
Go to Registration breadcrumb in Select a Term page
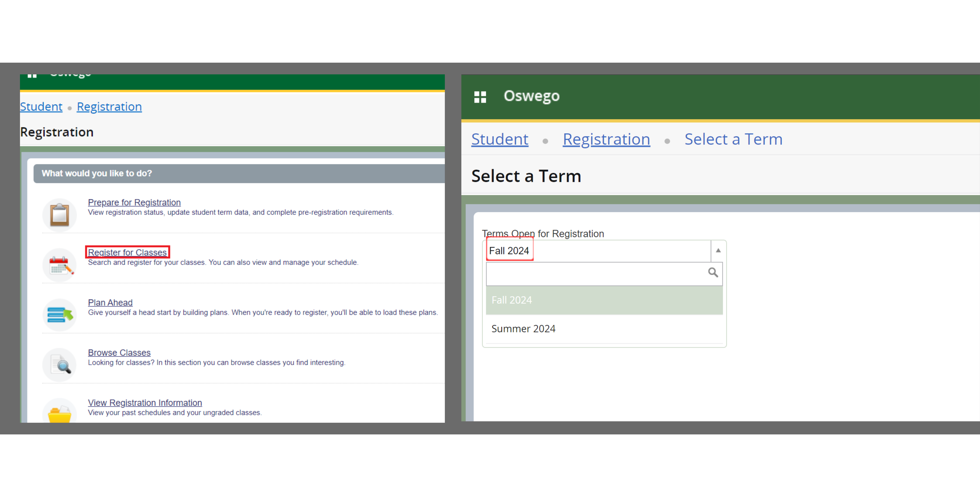point(606,139)
